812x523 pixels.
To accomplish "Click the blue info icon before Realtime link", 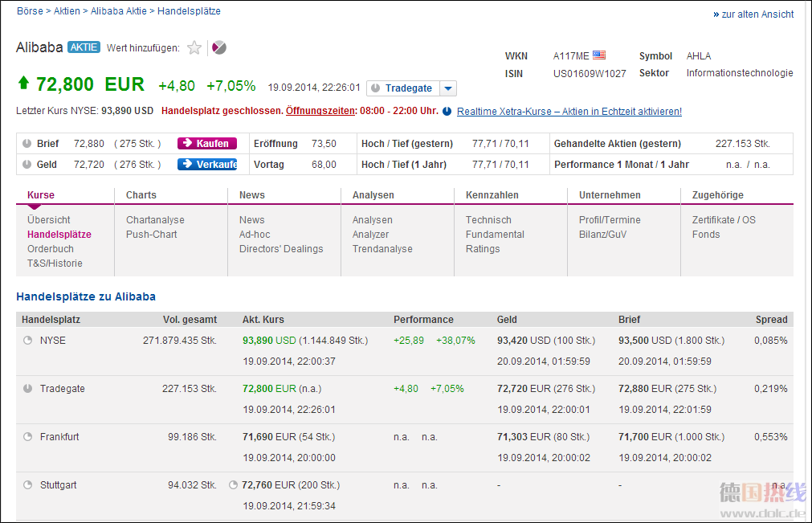I will (x=447, y=111).
